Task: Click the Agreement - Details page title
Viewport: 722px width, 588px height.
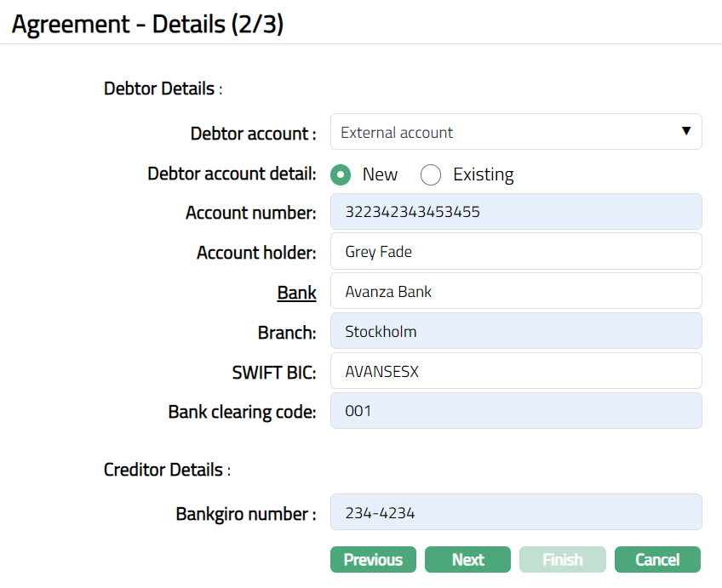Action: click(147, 25)
